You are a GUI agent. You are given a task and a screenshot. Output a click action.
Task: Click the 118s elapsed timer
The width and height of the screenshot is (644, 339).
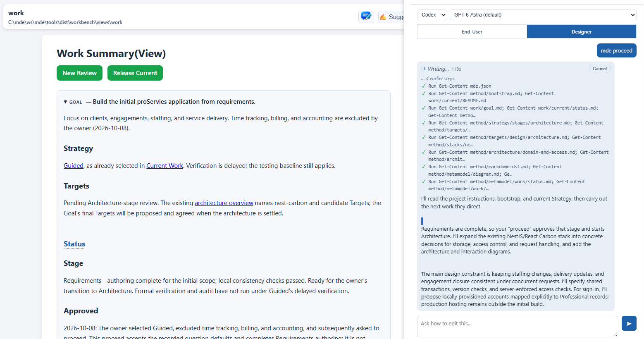point(456,69)
